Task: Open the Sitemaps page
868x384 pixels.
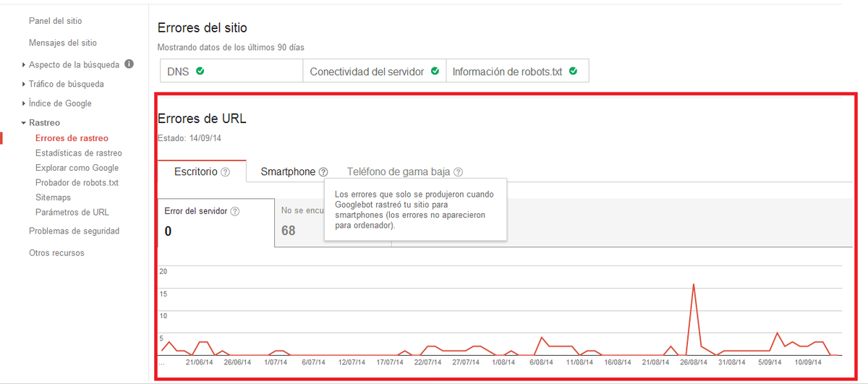Action: tap(53, 197)
